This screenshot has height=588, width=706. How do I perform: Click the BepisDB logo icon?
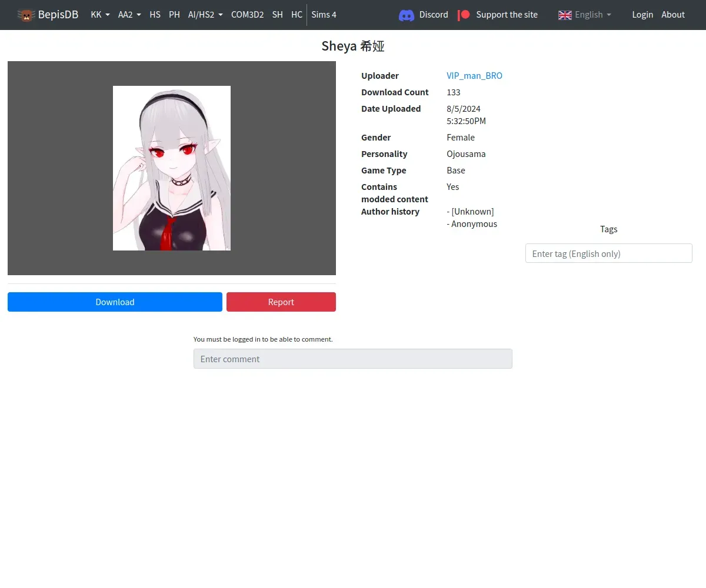point(26,15)
